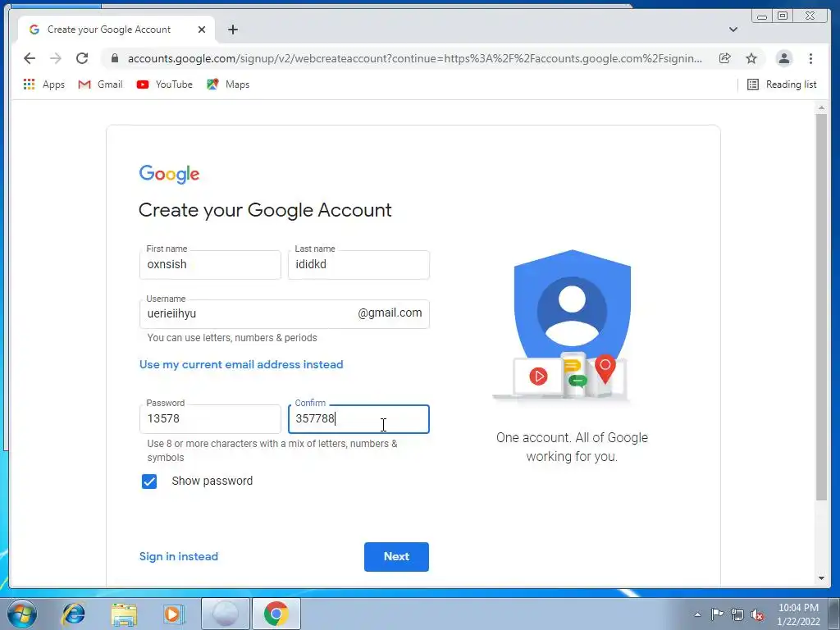Viewport: 840px width, 630px height.
Task: Select the Chrome icon in the taskbar
Action: click(276, 614)
